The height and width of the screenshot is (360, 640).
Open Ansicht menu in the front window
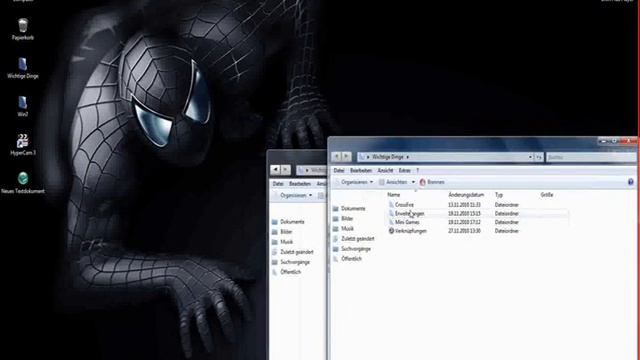click(x=385, y=170)
